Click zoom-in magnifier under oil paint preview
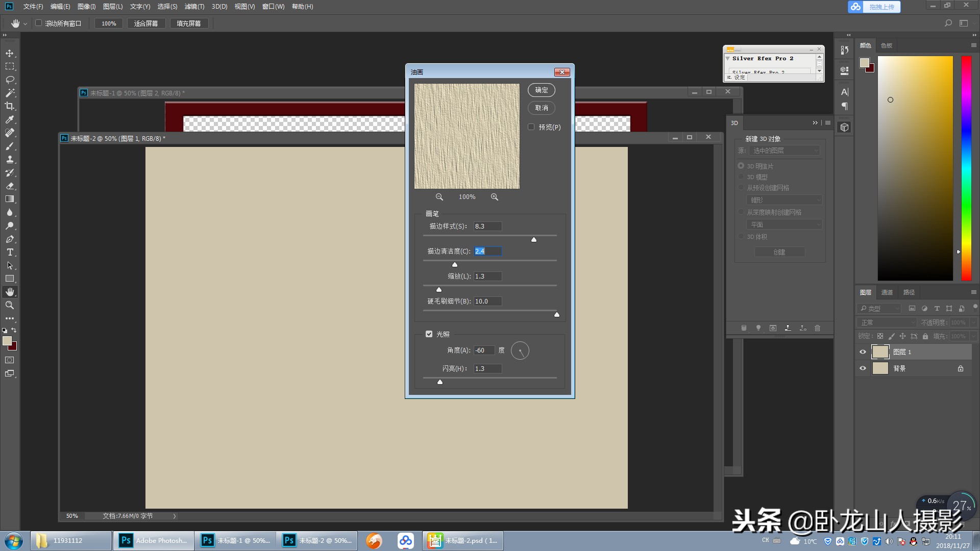 click(x=494, y=197)
